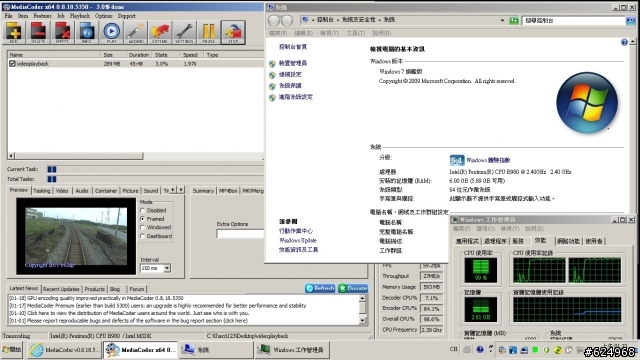Click the Task Manager taskbar button
640x360 pixels.
[292, 350]
